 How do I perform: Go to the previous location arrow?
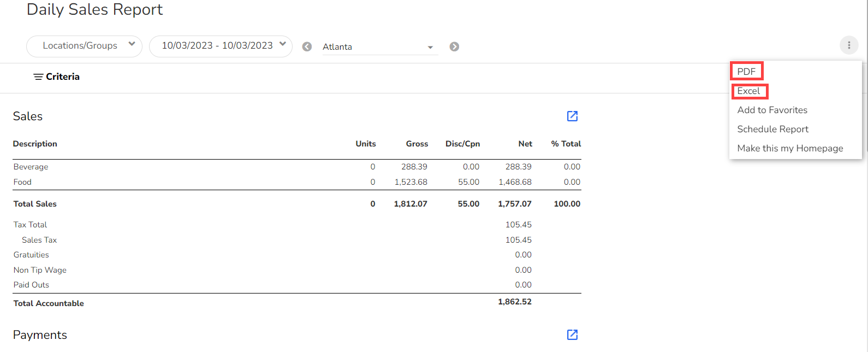click(x=307, y=47)
